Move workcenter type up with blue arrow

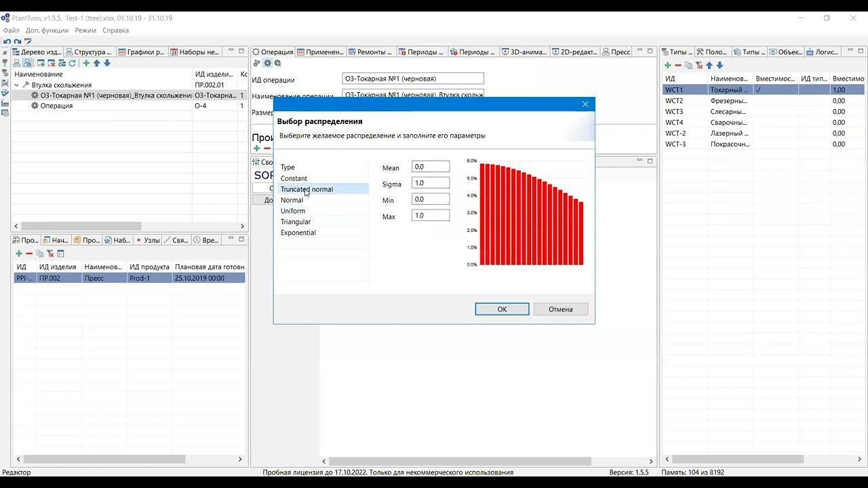point(709,65)
